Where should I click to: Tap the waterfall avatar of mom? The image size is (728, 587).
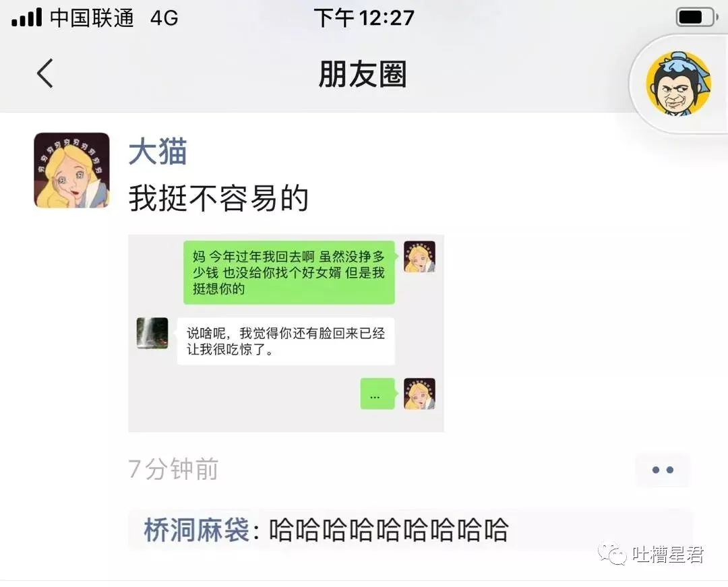click(x=152, y=333)
